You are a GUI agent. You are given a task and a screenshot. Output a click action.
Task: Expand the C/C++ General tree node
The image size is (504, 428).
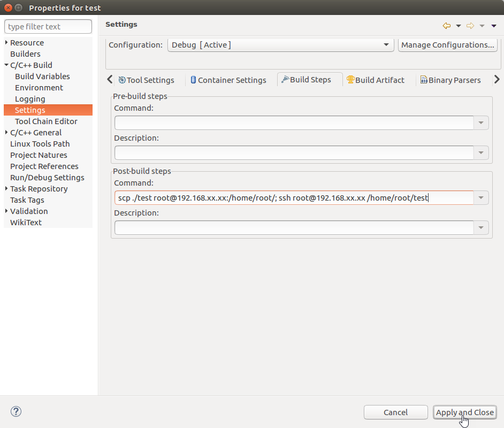click(6, 132)
